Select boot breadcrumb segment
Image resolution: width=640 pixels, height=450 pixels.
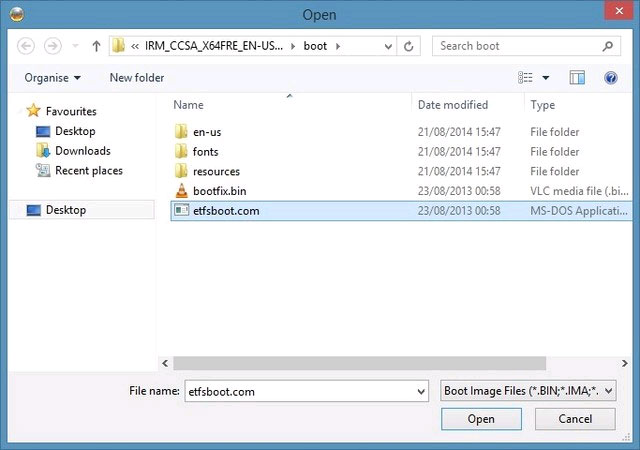click(x=315, y=46)
